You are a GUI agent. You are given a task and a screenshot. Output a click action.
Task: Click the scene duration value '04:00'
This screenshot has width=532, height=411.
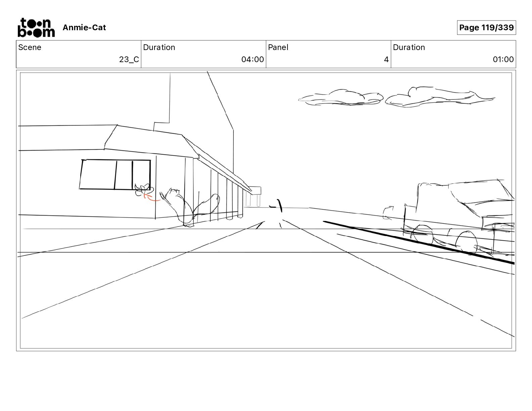[x=253, y=59]
